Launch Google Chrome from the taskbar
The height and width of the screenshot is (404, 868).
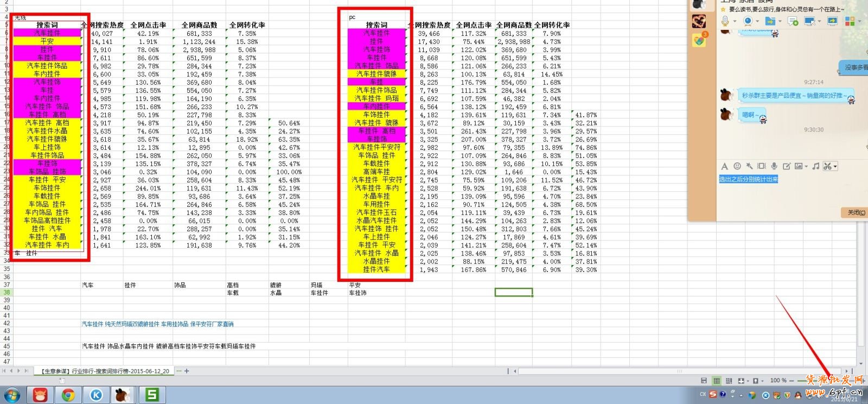68,395
